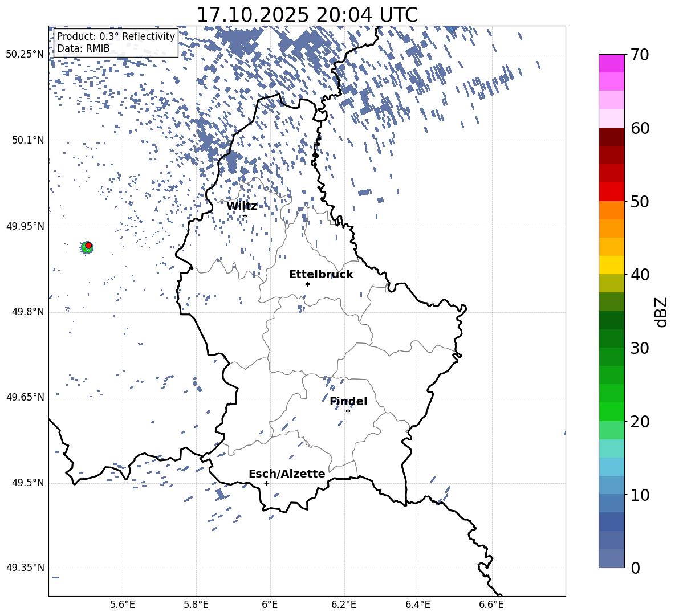Screen dimensions: 675x616
Task: Click the colorbar tick value 70
Action: [640, 55]
